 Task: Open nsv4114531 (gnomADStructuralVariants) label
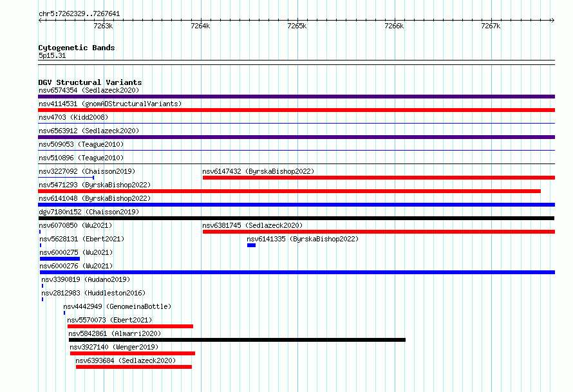110,104
